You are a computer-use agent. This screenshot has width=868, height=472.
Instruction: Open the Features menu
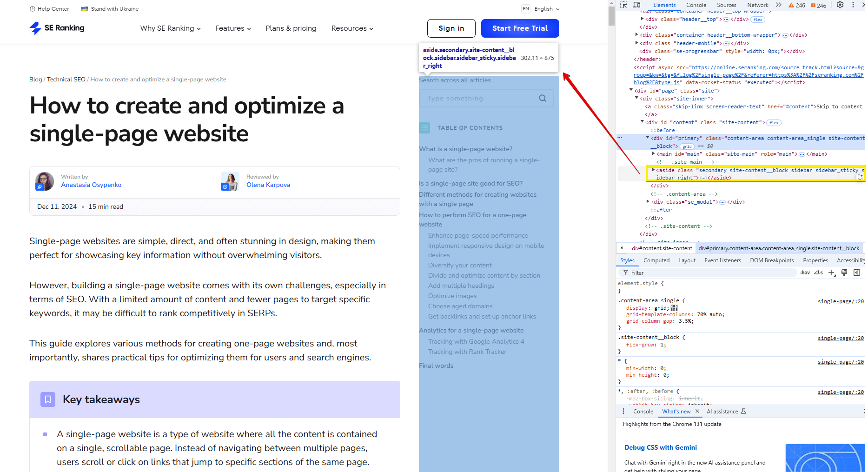pos(233,28)
